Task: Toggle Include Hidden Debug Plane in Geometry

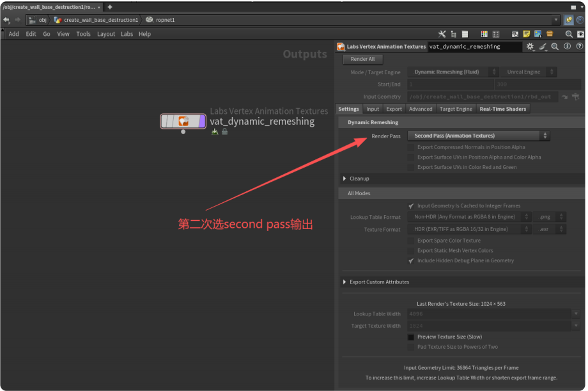Action: coord(411,260)
